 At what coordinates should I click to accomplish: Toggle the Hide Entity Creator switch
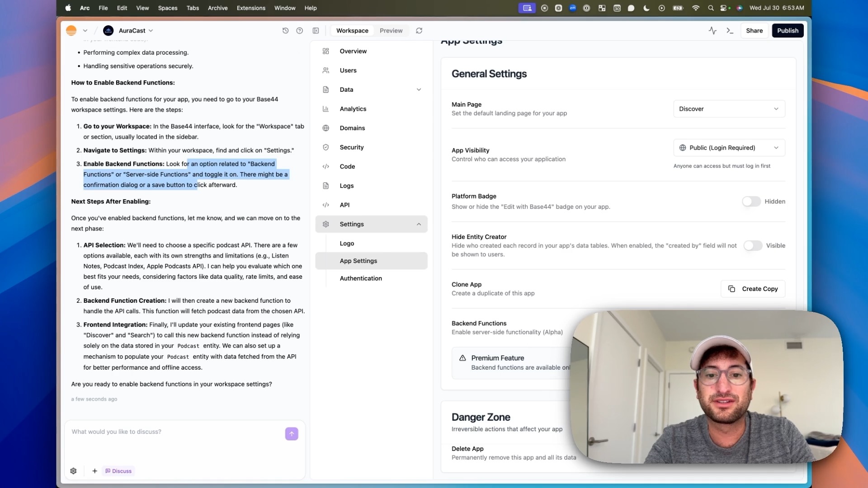pos(753,245)
